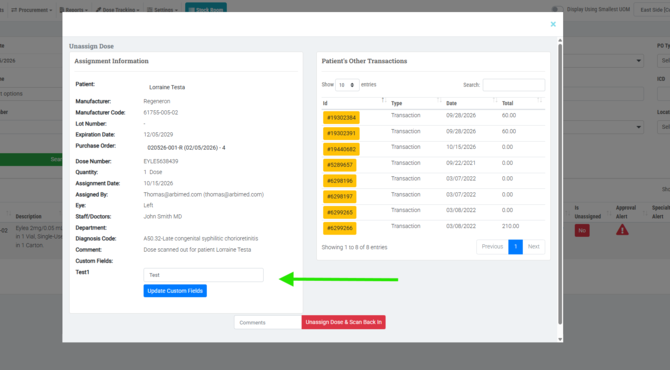Open transaction #19440682

[x=341, y=149]
